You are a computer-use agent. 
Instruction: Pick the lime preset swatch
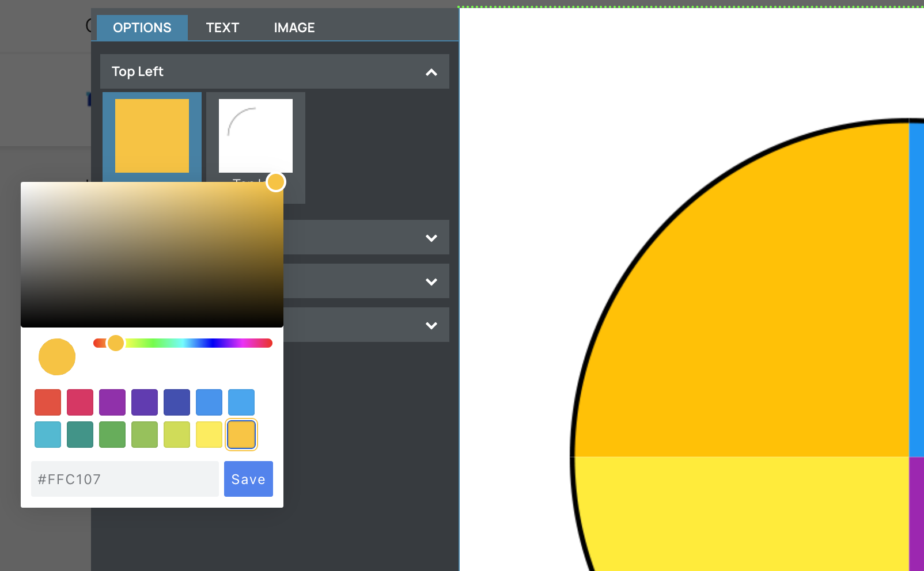click(177, 435)
